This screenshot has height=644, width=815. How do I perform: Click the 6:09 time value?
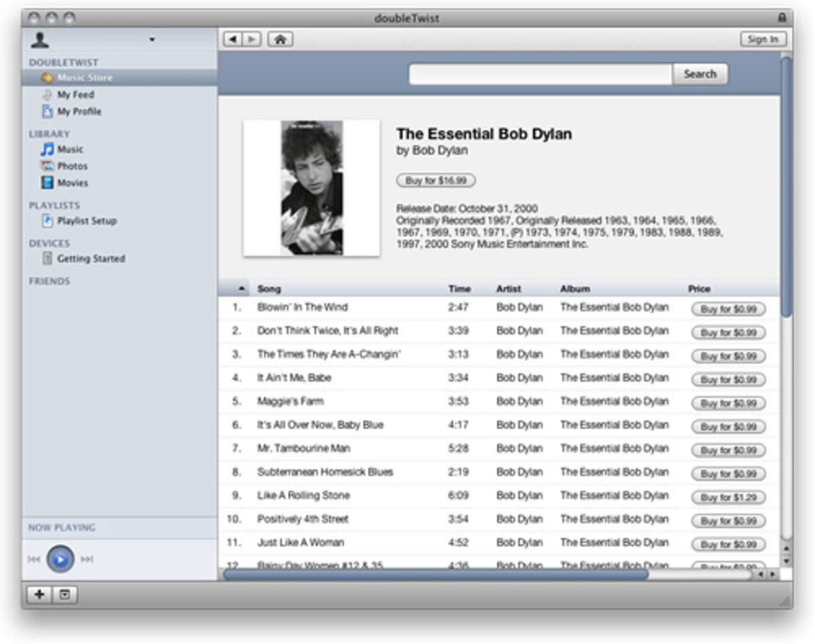(x=458, y=496)
